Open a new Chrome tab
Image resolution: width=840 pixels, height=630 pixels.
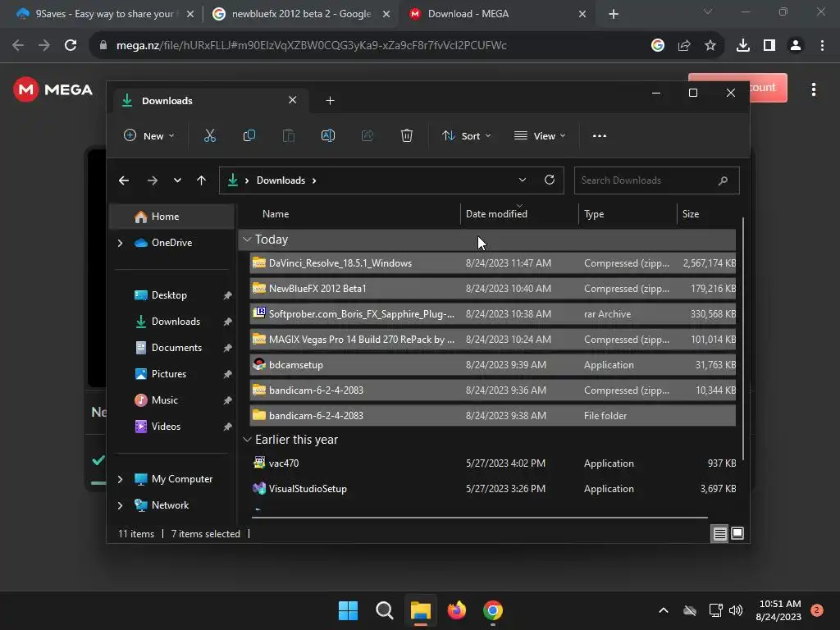pos(614,15)
